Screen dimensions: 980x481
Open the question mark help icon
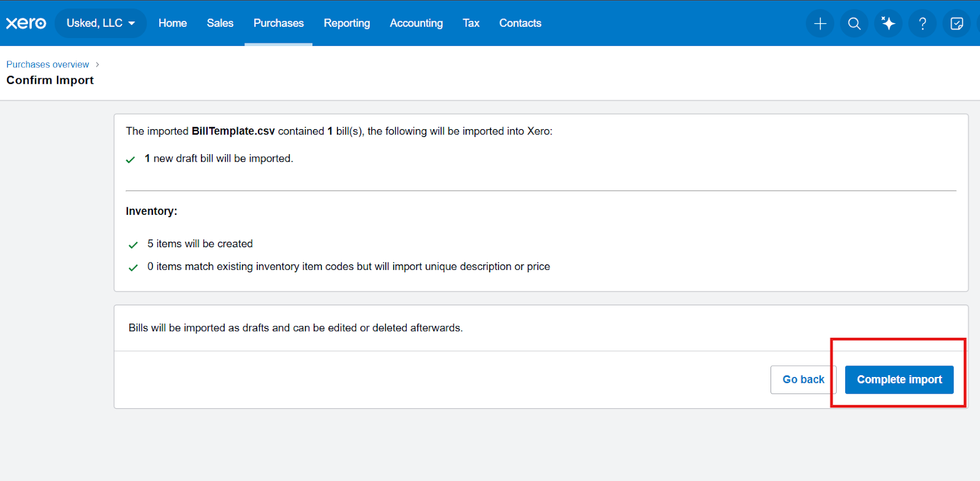click(x=922, y=24)
